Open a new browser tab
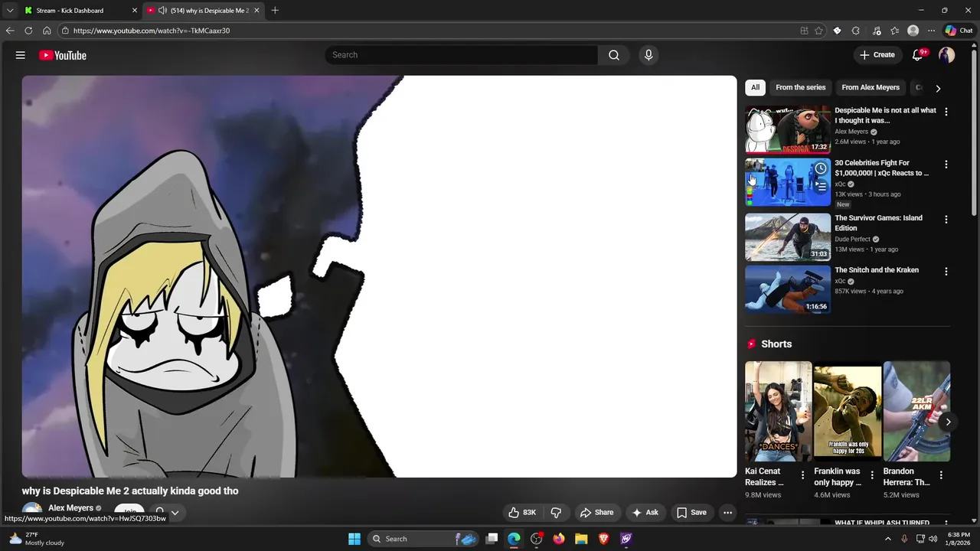The width and height of the screenshot is (980, 551). pyautogui.click(x=275, y=11)
